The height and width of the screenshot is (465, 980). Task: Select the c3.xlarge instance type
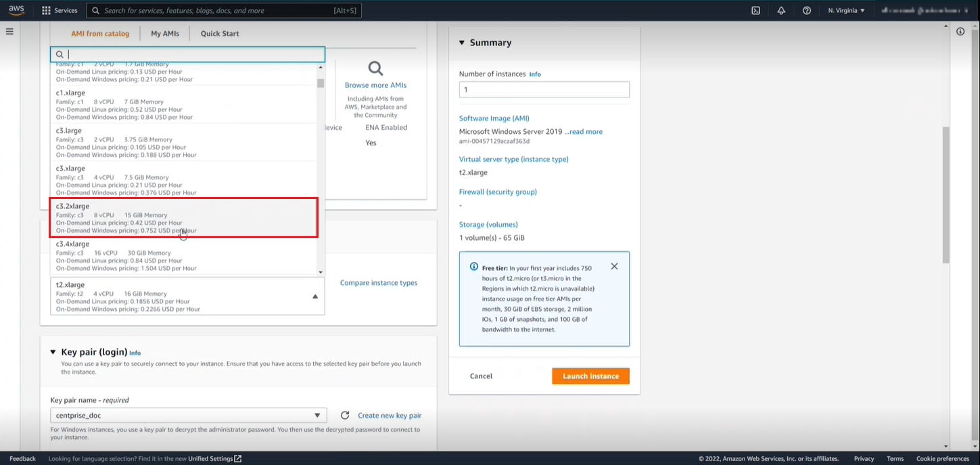coord(183,180)
